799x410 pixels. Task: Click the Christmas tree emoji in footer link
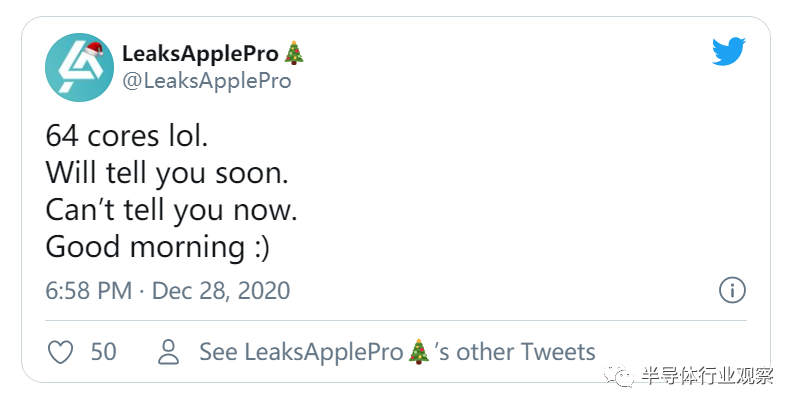coord(419,351)
